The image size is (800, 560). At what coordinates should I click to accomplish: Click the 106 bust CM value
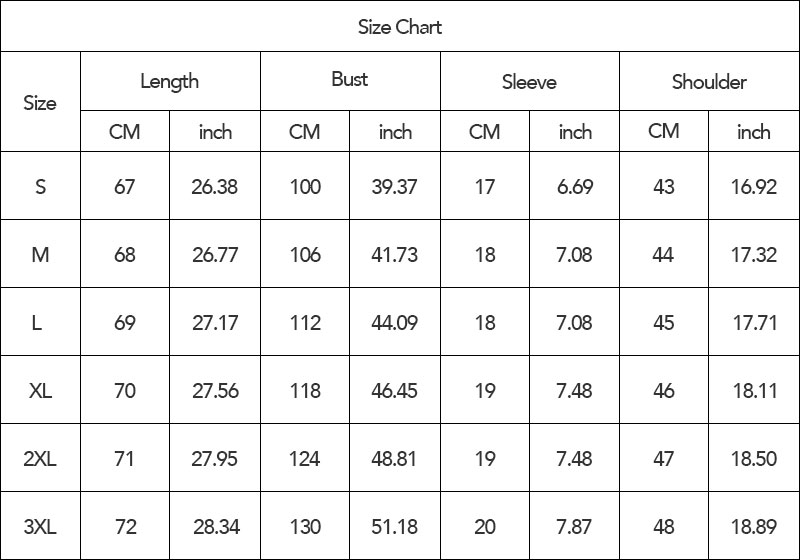[x=305, y=254]
